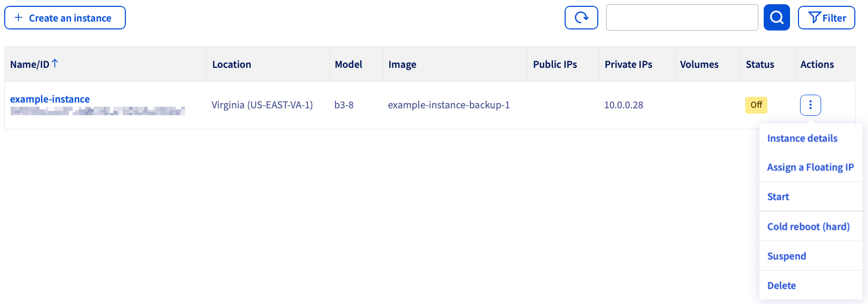Open the Filter options
The height and width of the screenshot is (304, 868).
tap(826, 18)
